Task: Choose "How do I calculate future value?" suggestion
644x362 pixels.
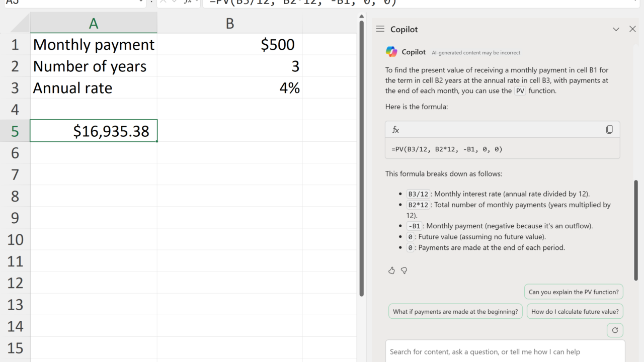Action: click(x=575, y=312)
